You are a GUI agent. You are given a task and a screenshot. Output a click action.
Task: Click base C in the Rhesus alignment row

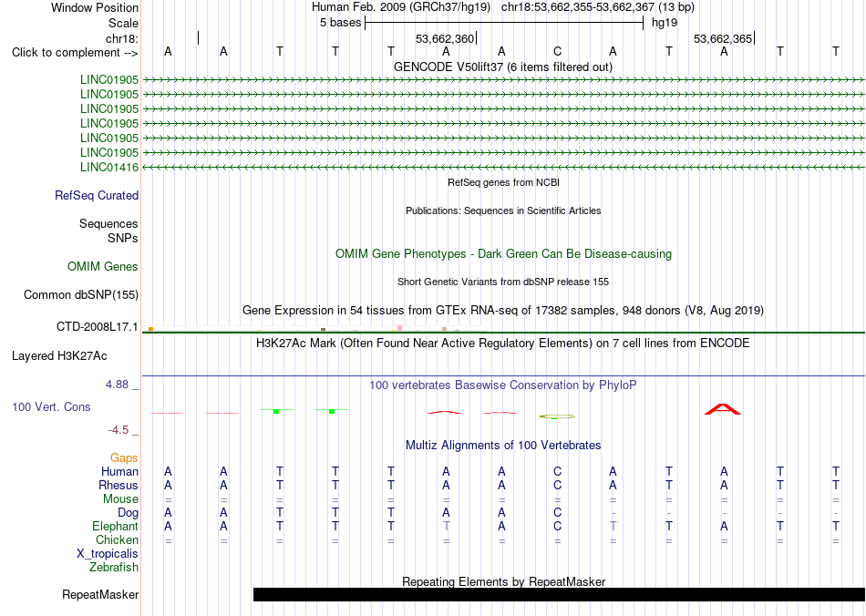click(557, 485)
